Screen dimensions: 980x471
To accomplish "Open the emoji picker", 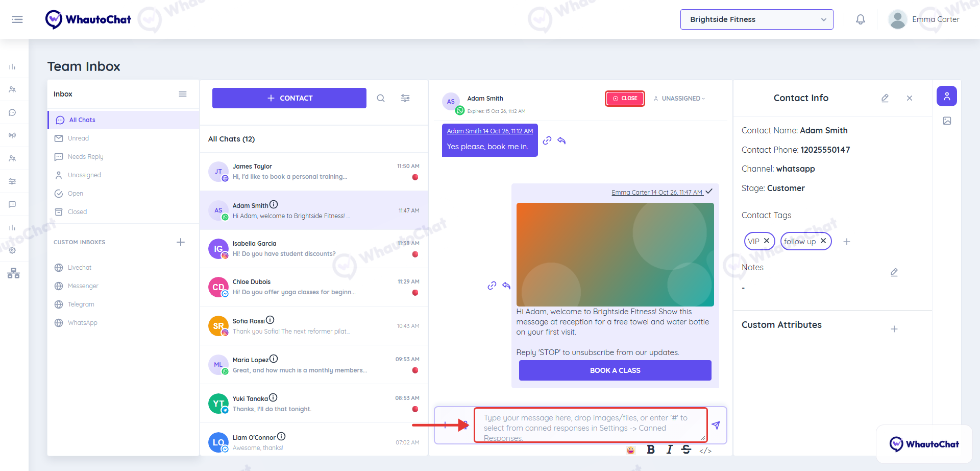I will pos(631,450).
